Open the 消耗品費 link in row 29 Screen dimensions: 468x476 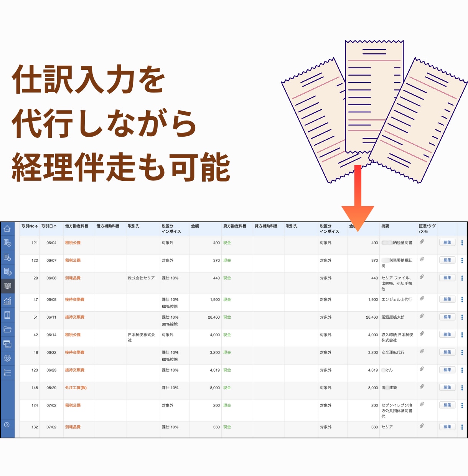point(73,278)
